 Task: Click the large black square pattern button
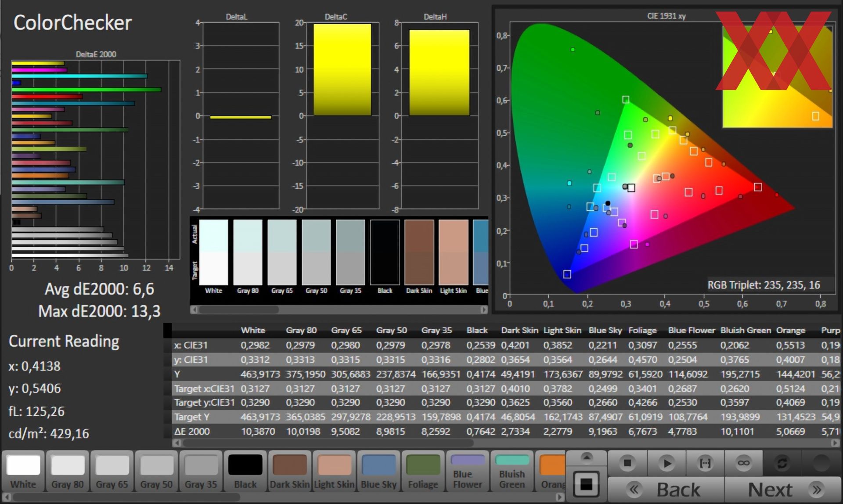587,484
